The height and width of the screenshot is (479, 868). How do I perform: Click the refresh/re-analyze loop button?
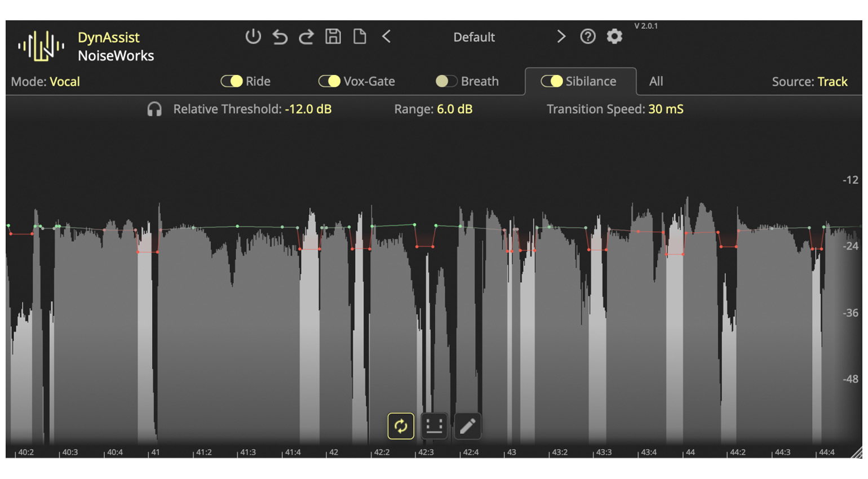tap(401, 426)
